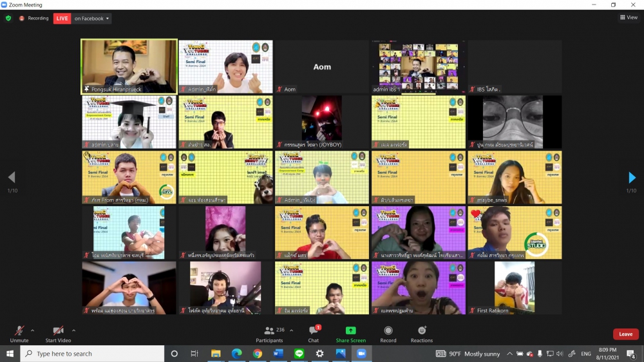Screen dimensions: 644x362
Task: Go to the next page of participants
Action: click(x=632, y=178)
